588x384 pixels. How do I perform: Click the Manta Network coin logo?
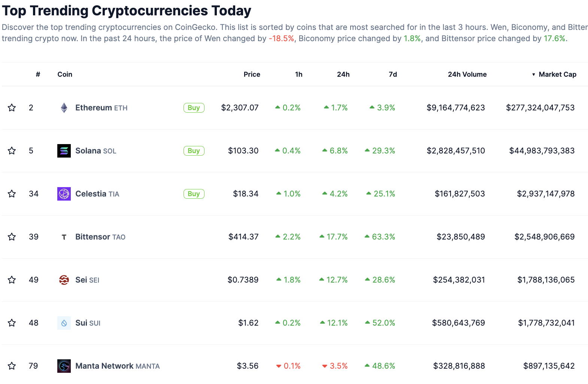[64, 366]
